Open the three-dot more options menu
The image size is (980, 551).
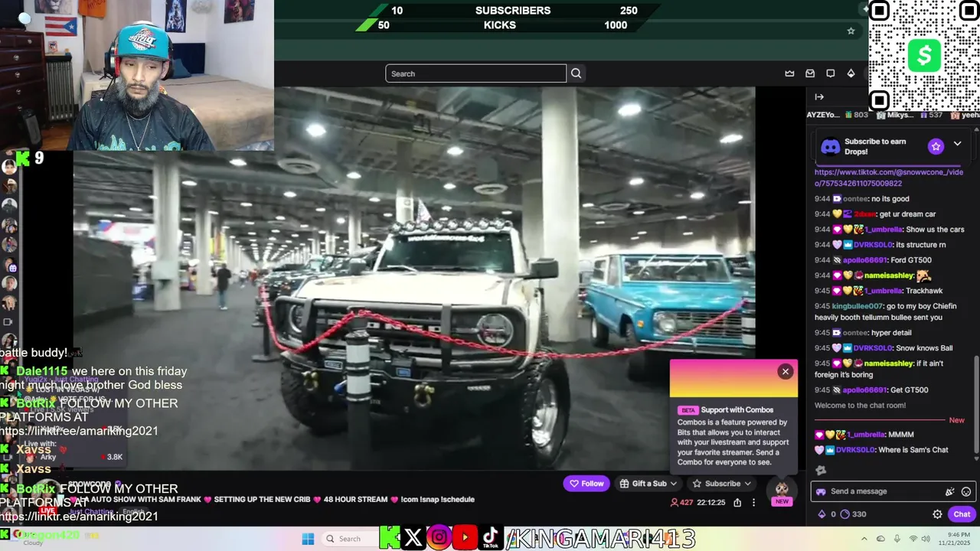coord(753,503)
